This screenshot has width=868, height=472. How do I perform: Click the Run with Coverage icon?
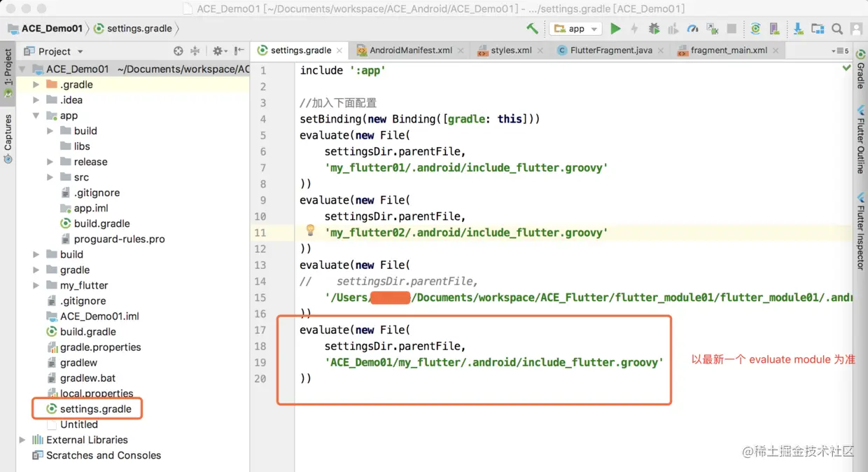coord(673,29)
